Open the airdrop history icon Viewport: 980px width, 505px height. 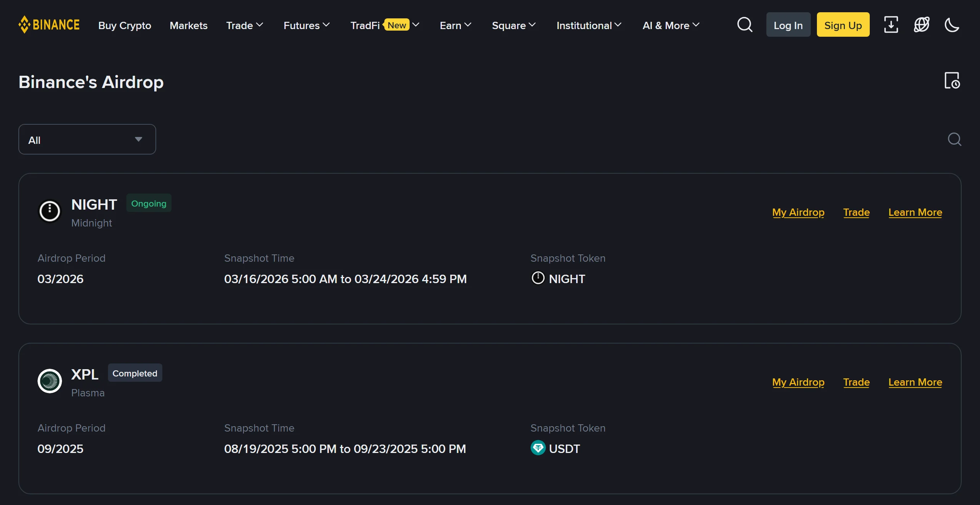pyautogui.click(x=952, y=81)
